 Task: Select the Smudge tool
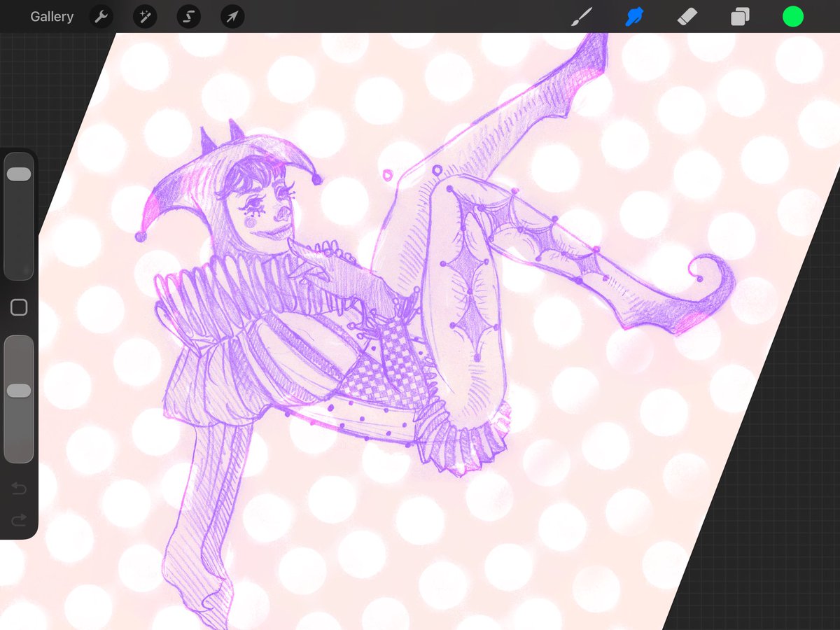634,16
